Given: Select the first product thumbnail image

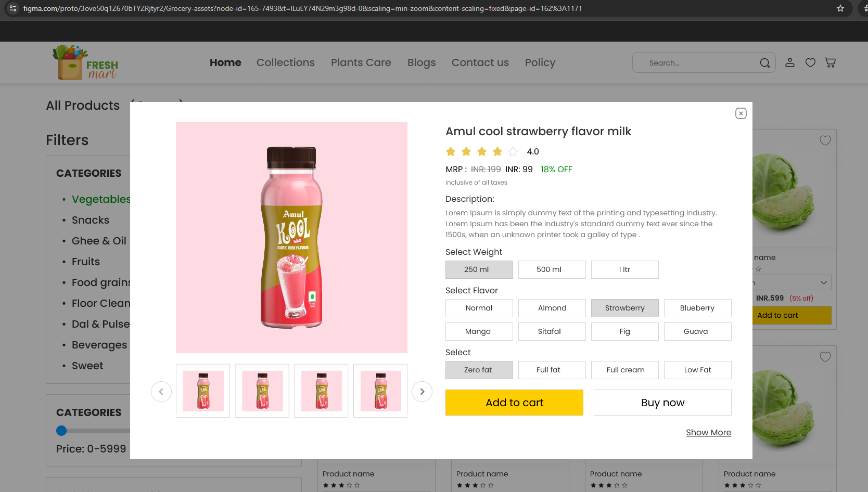Looking at the screenshot, I should pos(203,391).
